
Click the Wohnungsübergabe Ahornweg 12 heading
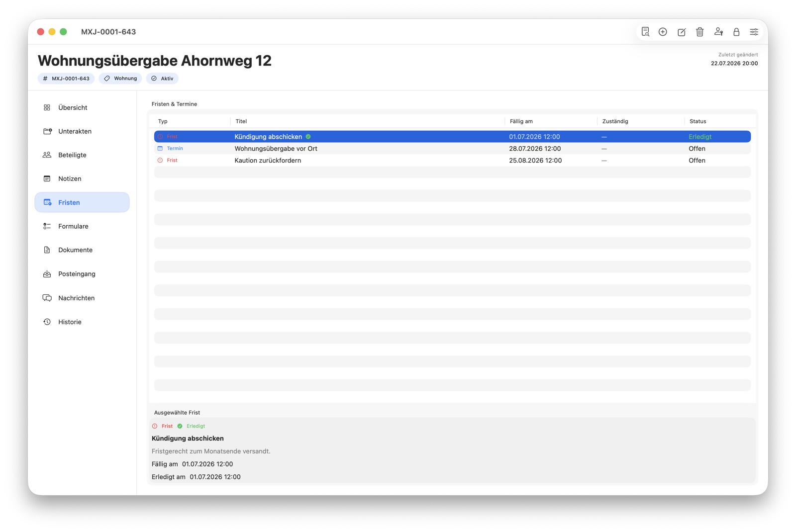click(x=155, y=61)
